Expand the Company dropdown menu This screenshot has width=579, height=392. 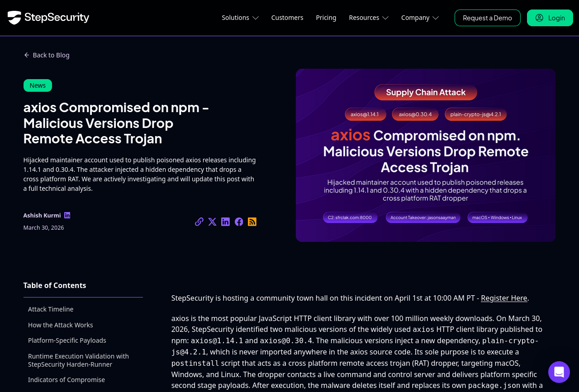click(419, 18)
